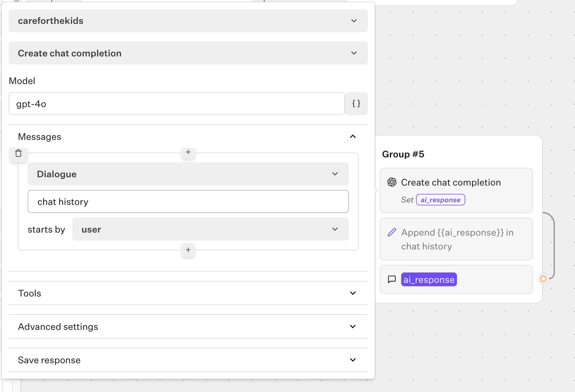The height and width of the screenshot is (392, 575).
Task: Expand the Advanced settings section
Action: coord(188,326)
